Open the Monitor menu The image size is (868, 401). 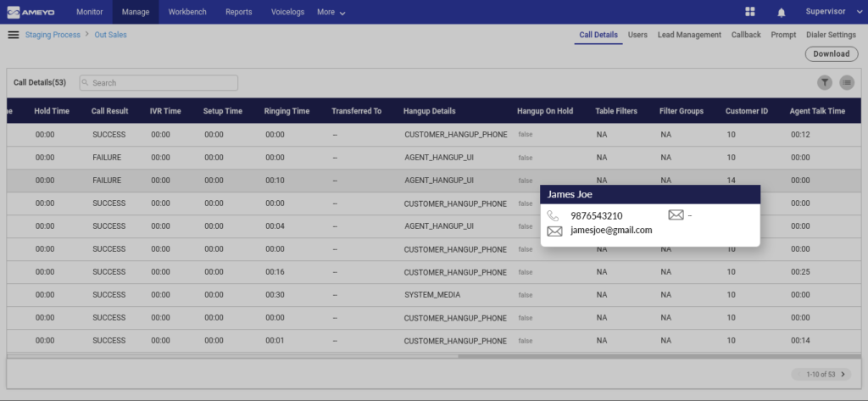[x=90, y=12]
